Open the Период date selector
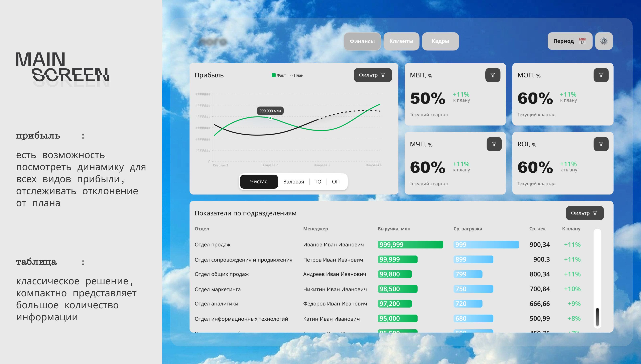This screenshot has height=364, width=641. pyautogui.click(x=563, y=41)
